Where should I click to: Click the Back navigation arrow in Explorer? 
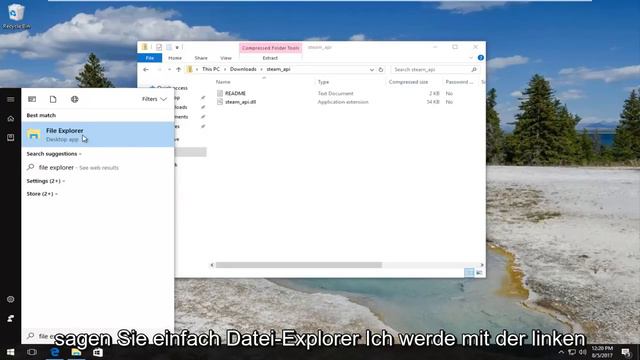(x=146, y=69)
